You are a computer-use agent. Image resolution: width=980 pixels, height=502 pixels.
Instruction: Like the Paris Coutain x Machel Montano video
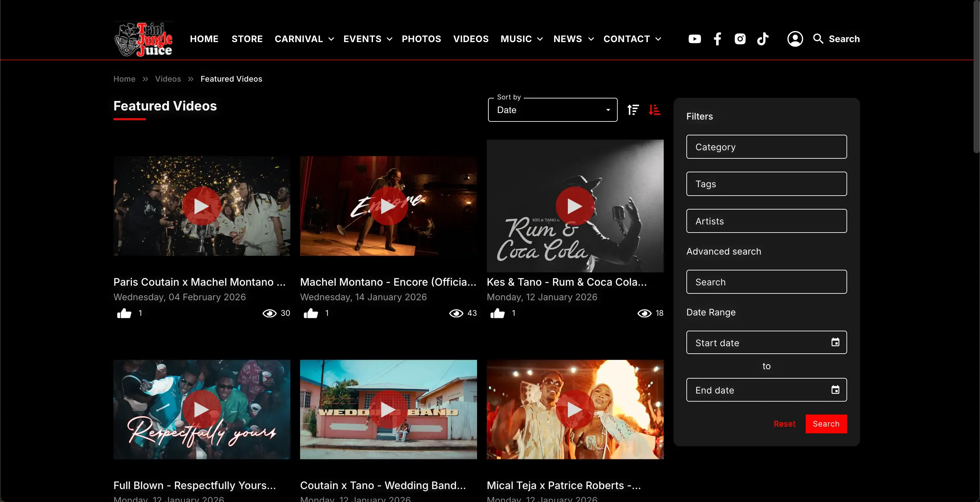[124, 313]
